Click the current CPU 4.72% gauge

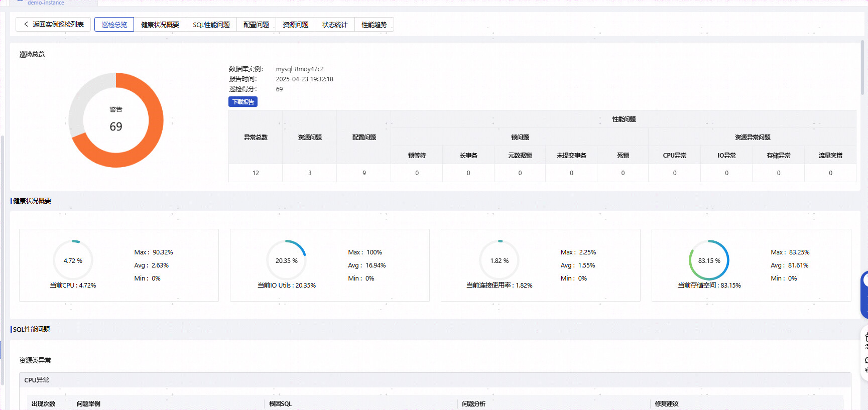pos(73,260)
